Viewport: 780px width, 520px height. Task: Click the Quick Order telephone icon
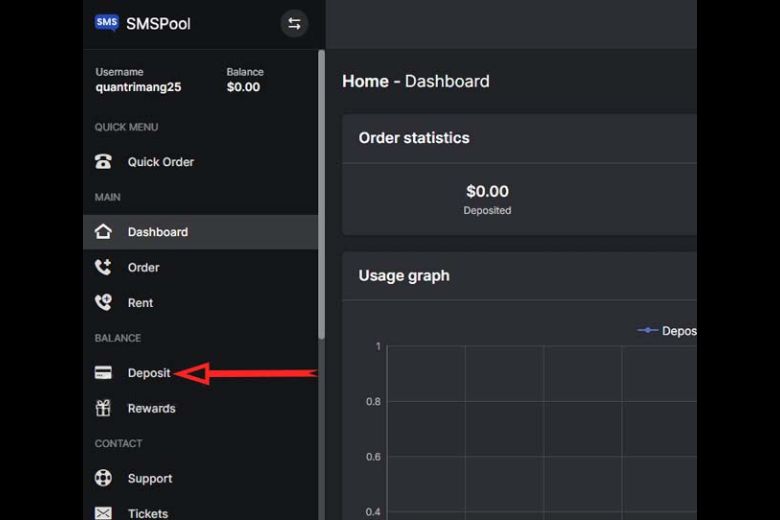point(103,162)
